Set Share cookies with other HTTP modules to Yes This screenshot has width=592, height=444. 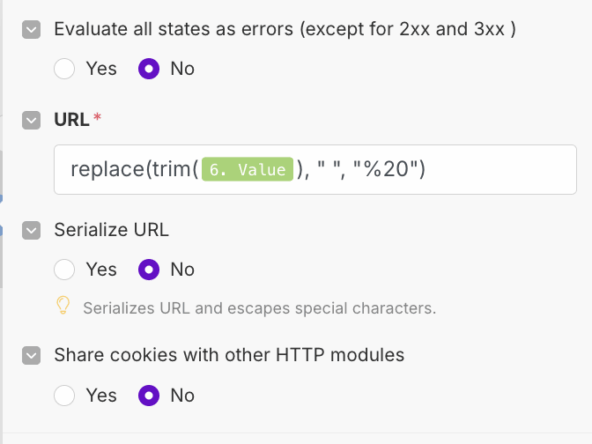point(64,395)
